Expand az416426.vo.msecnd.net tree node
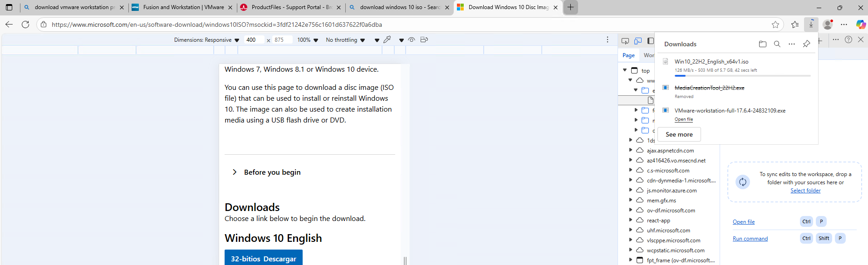This screenshot has height=265, width=868. [631, 160]
